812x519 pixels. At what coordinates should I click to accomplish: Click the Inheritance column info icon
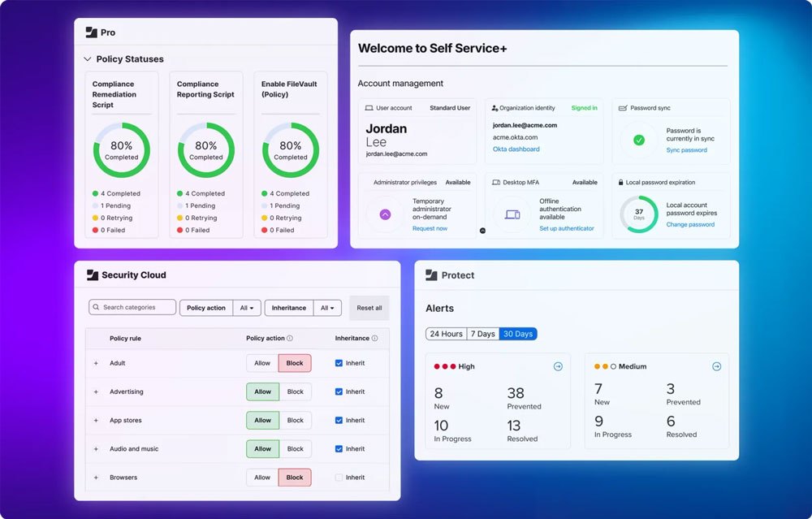[374, 338]
